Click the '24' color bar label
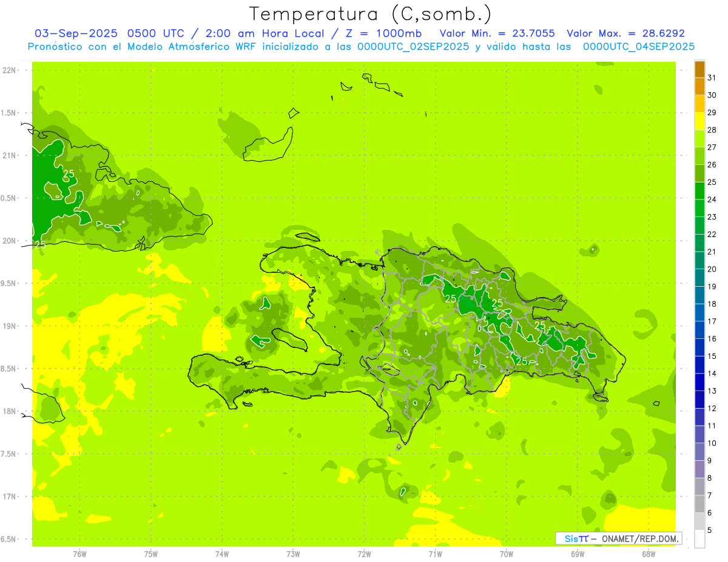Viewport: 728px width, 562px height. pyautogui.click(x=712, y=199)
